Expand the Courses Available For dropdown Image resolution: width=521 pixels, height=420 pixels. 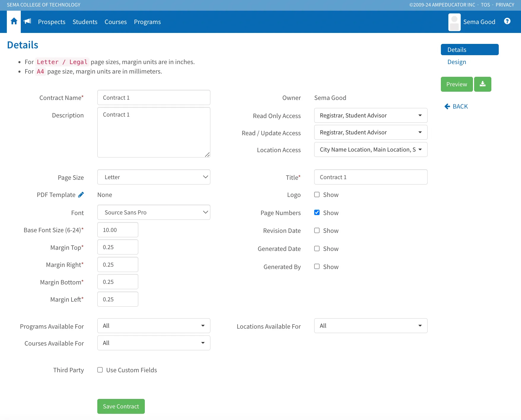(154, 343)
